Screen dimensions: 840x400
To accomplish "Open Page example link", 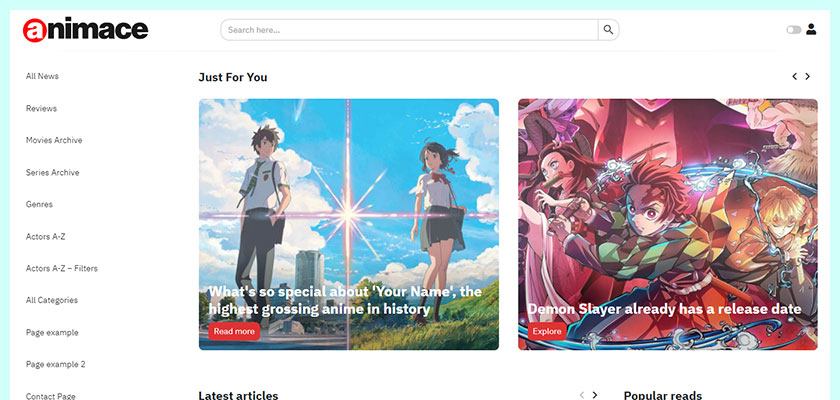I will pos(52,333).
